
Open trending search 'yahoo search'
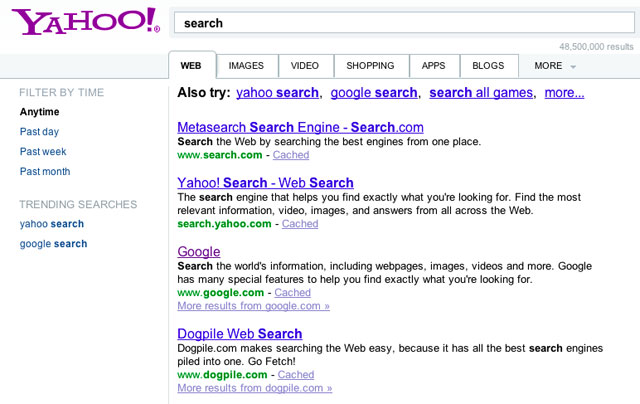pos(52,224)
